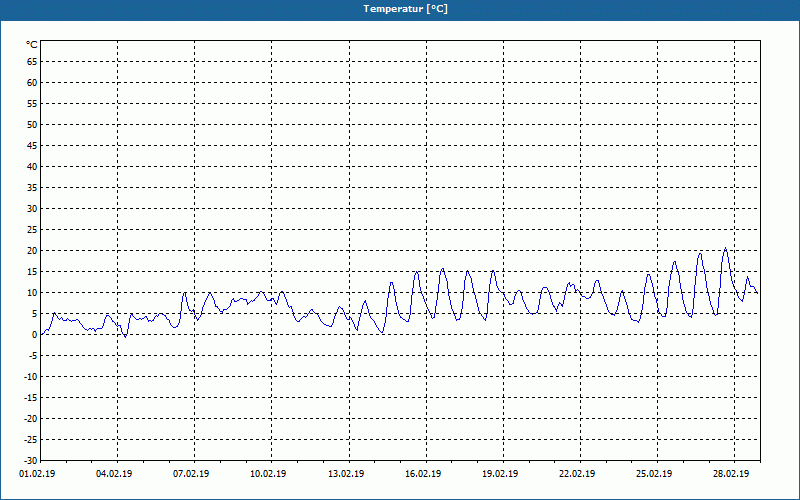Image resolution: width=800 pixels, height=500 pixels.
Task: Click the 45 axis label
Action: coord(32,145)
